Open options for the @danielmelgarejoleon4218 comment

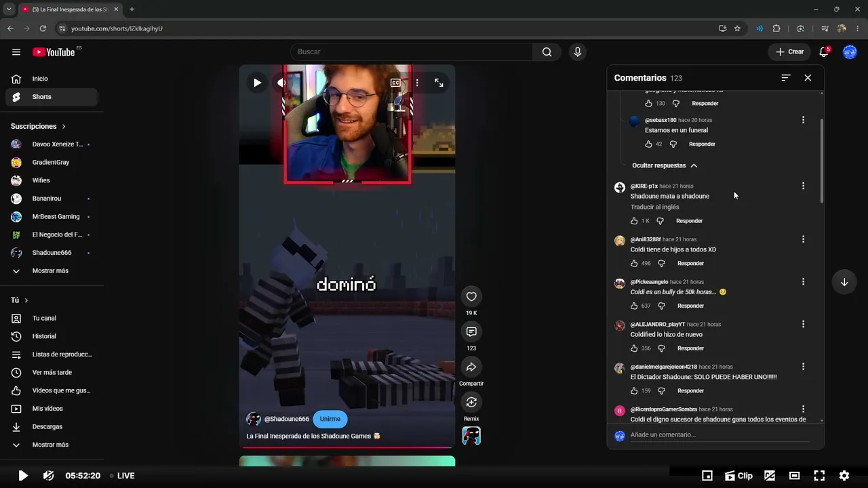tap(803, 367)
